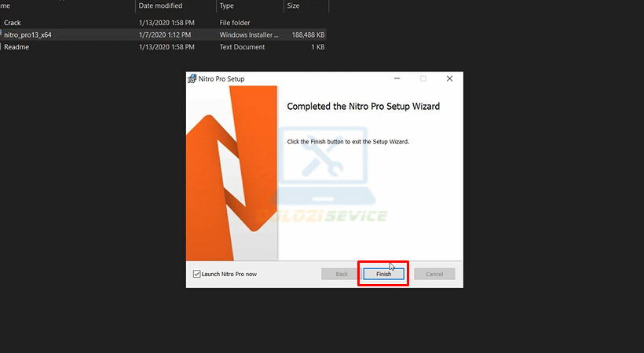
Task: Click the disabled maximize button of the setup window
Action: pos(423,79)
